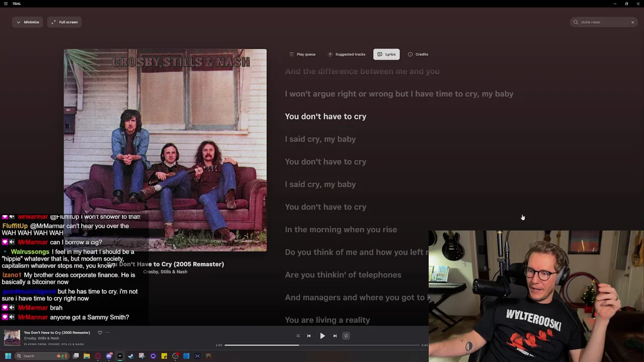Click the search box containing stone roses

(604, 22)
